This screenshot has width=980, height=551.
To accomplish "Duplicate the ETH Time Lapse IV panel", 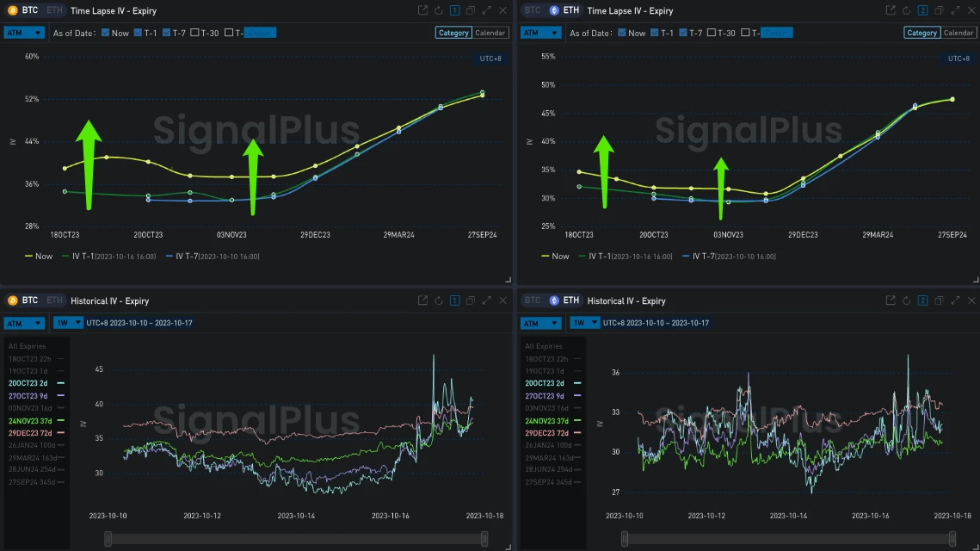I will (x=939, y=10).
